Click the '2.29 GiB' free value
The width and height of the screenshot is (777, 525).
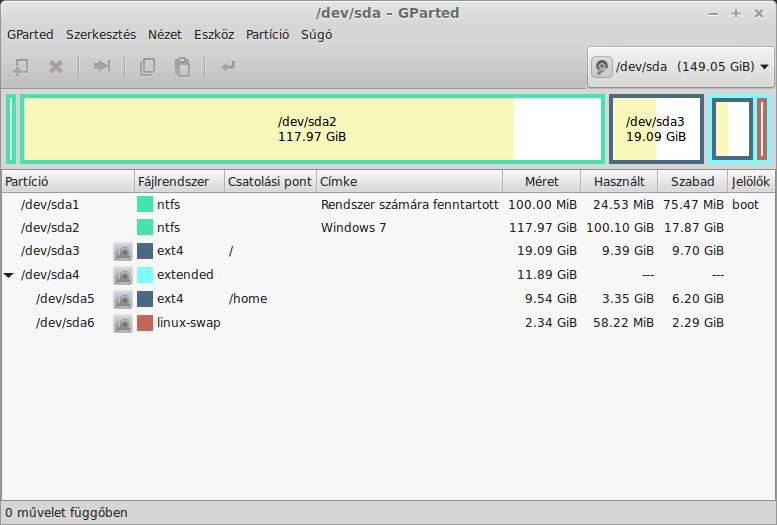(x=698, y=323)
